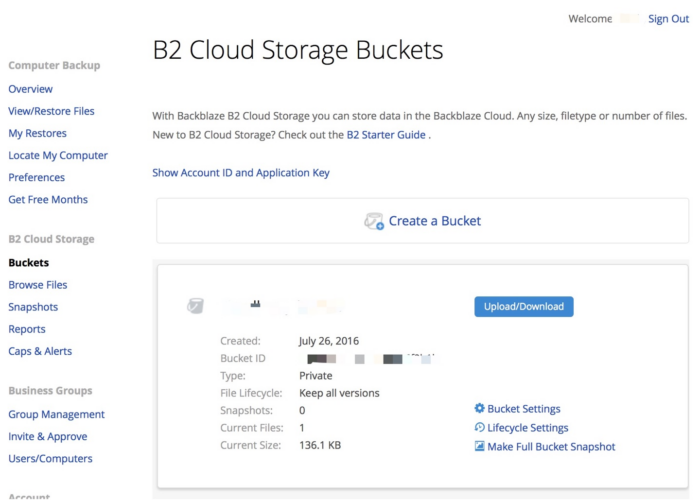This screenshot has width=700, height=500.
Task: Open Group Management
Action: point(57,414)
